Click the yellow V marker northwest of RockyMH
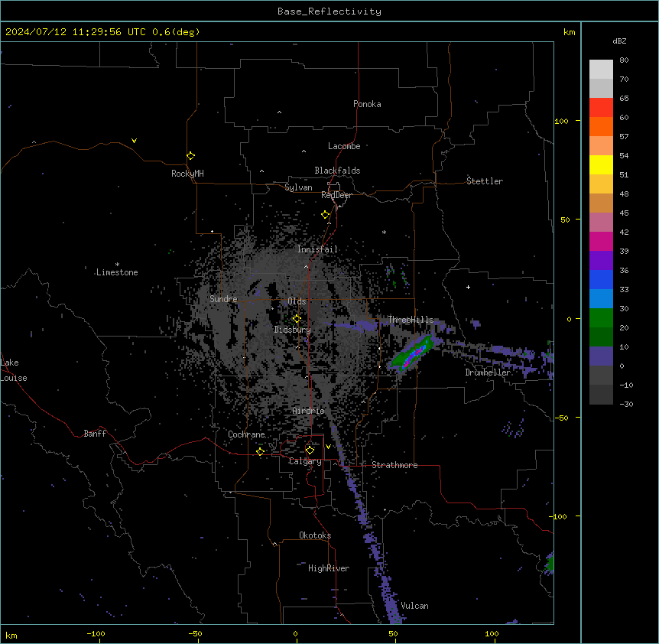Screen dimensions: 659x644 pyautogui.click(x=134, y=141)
